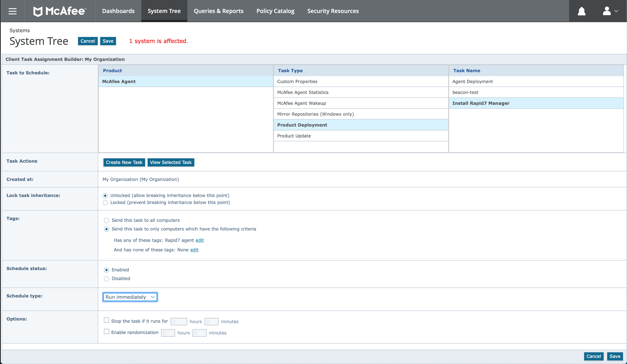Image resolution: width=627 pixels, height=364 pixels.
Task: Click the bottom Save button
Action: (x=615, y=356)
